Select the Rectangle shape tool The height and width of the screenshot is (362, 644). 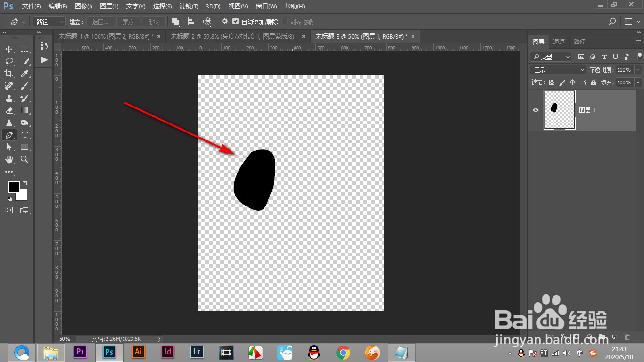[25, 147]
